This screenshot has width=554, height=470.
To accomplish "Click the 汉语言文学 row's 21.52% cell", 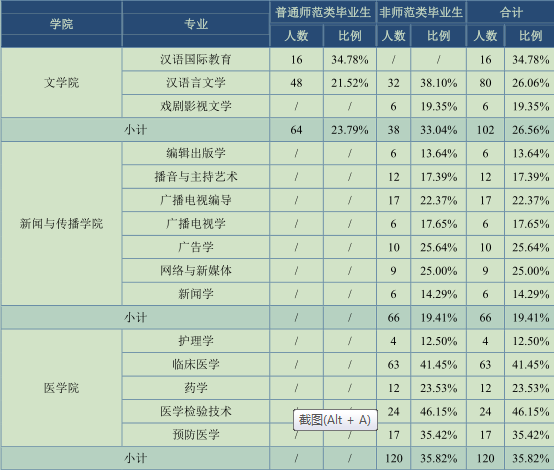I will coord(350,83).
